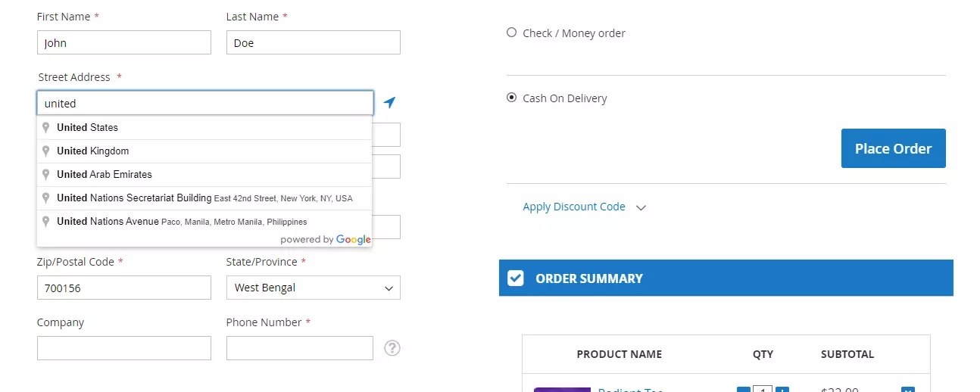
Task: Click the Order Summary checkmark icon
Action: (x=516, y=278)
